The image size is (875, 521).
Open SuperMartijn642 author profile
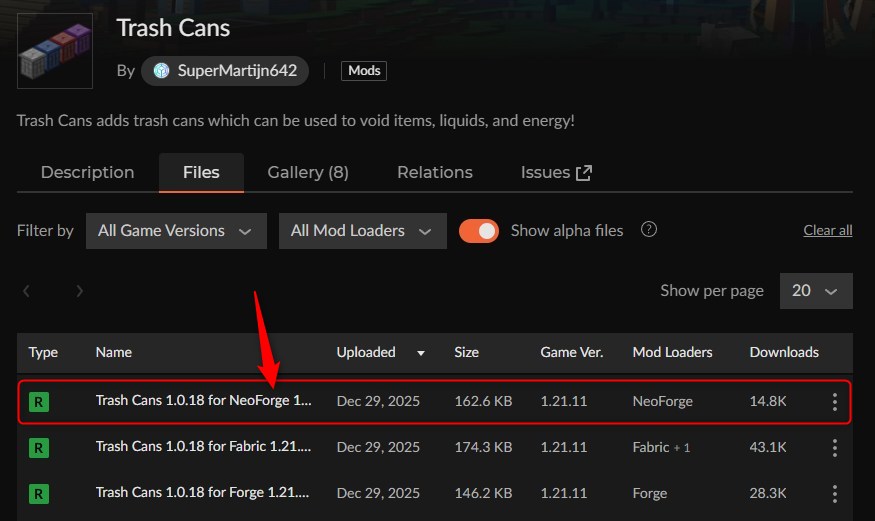pos(225,71)
